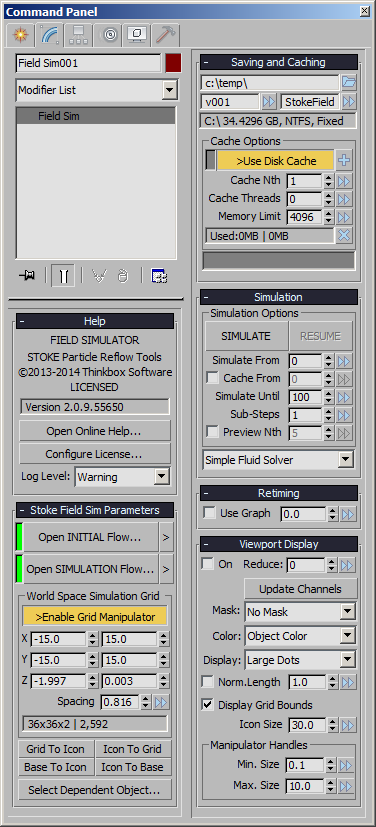Switch to the Modify tab
Image resolution: width=376 pixels, height=827 pixels.
click(50, 35)
